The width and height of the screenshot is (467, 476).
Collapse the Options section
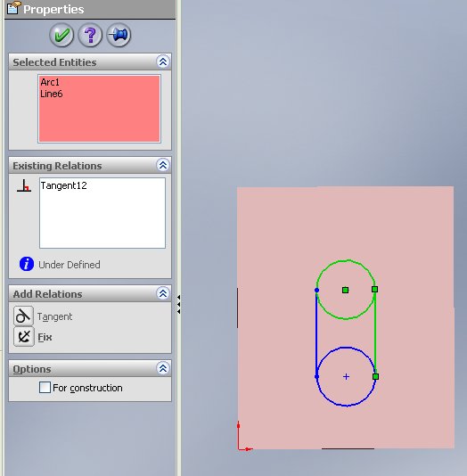(163, 368)
